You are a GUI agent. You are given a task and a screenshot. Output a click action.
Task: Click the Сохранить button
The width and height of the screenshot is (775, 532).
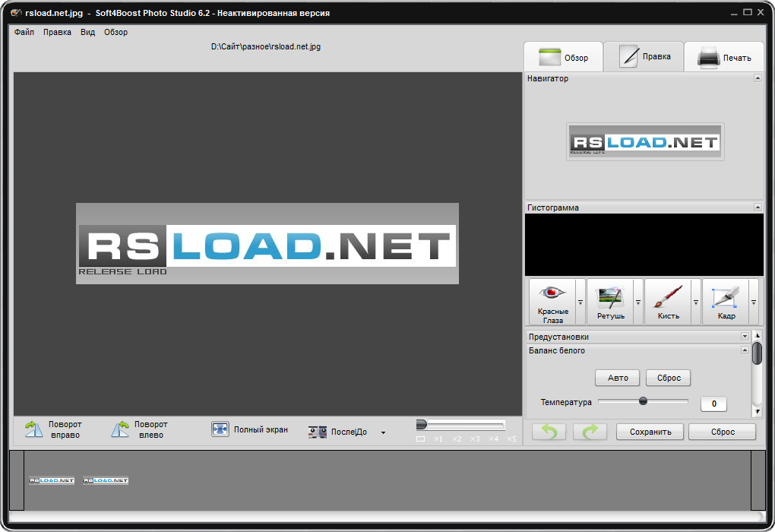pos(650,432)
